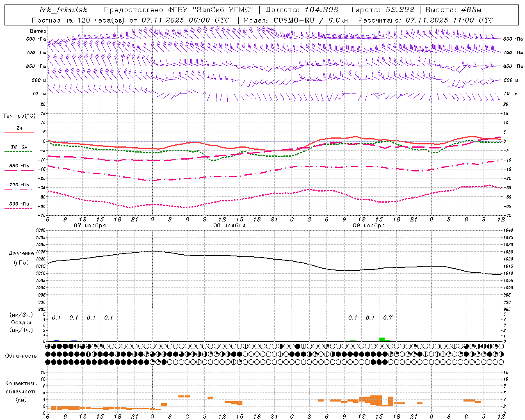Click the longitude value Долгота: 104.308
Image resolution: width=525 pixels, height=420 pixels.
coord(302,10)
